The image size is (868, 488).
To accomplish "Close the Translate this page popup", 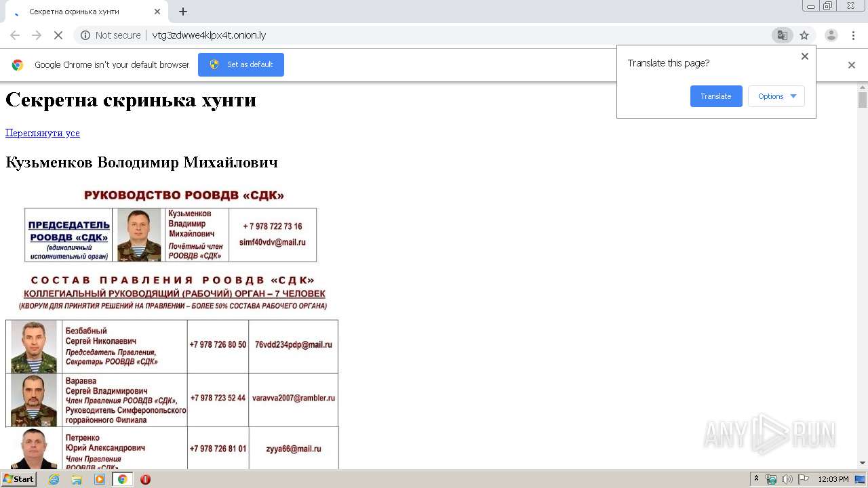I will 805,56.
